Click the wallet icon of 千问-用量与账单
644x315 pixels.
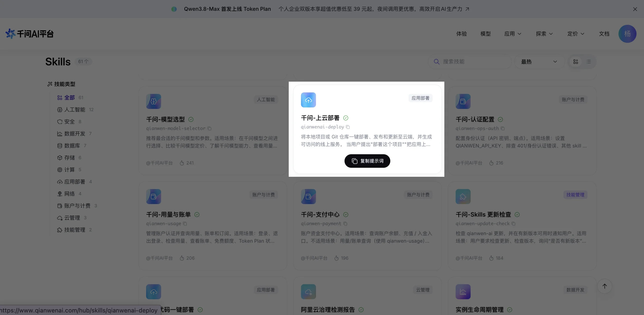pos(154,197)
